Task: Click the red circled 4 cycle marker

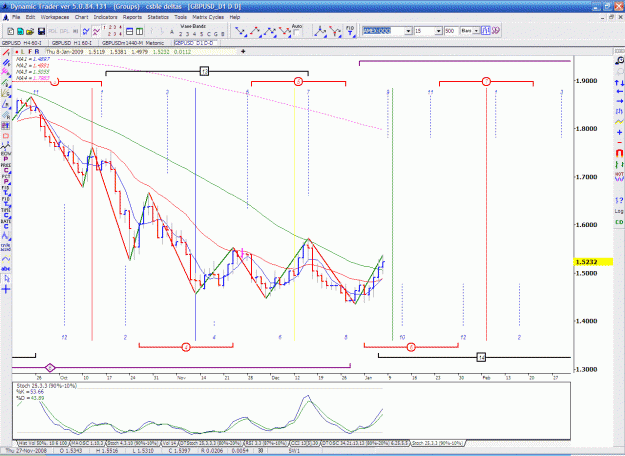Action: click(x=186, y=347)
